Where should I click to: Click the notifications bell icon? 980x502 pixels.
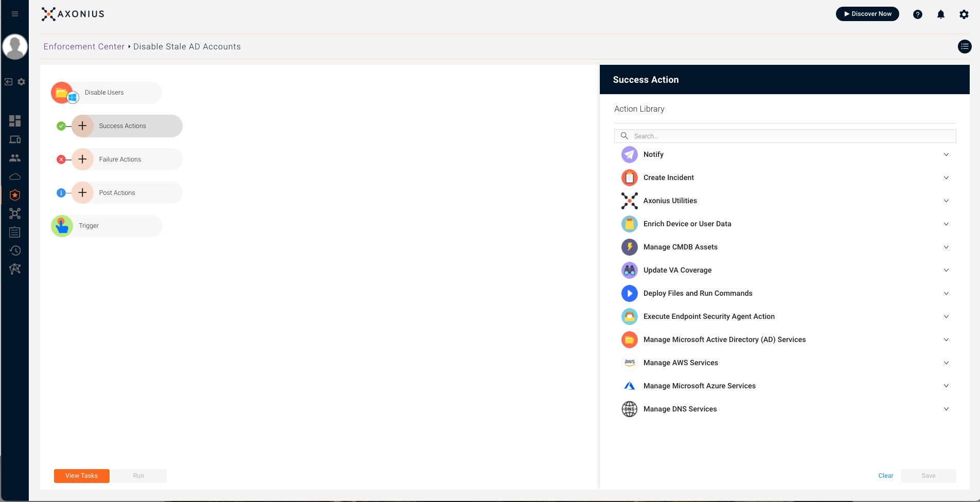point(940,14)
